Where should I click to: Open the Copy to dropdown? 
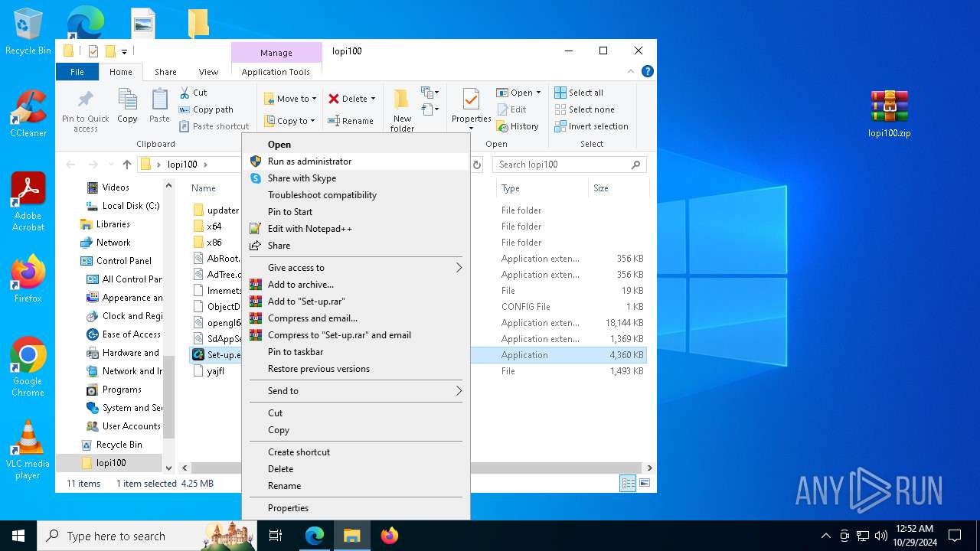(290, 121)
